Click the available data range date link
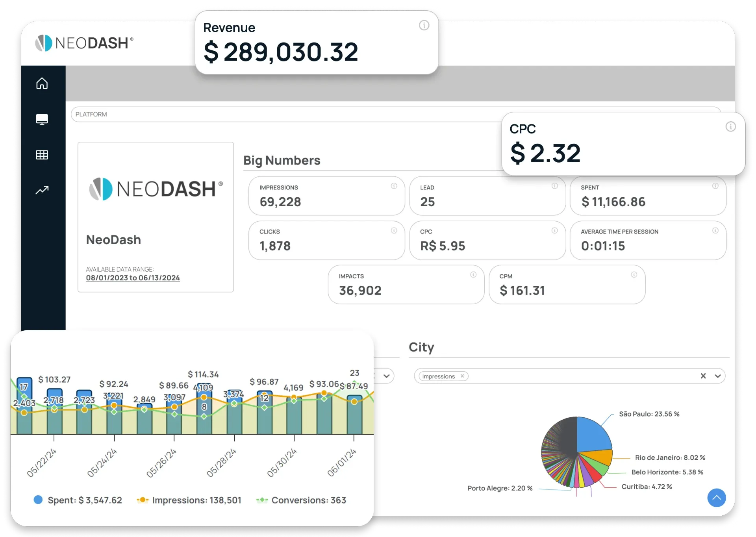756x537 pixels. click(133, 278)
